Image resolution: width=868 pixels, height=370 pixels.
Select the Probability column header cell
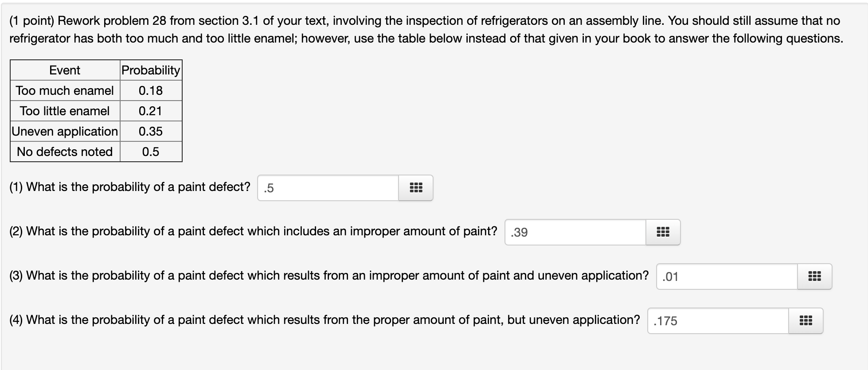click(151, 70)
